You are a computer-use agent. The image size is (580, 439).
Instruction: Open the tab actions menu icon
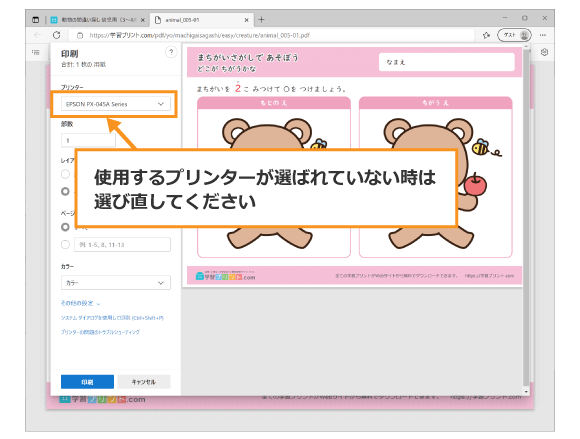click(36, 20)
